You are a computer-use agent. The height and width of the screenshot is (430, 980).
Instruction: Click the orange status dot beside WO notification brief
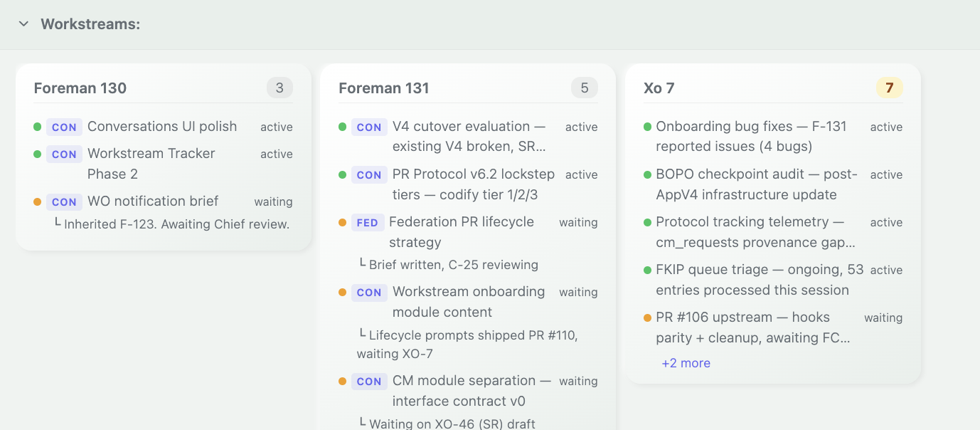pyautogui.click(x=39, y=201)
